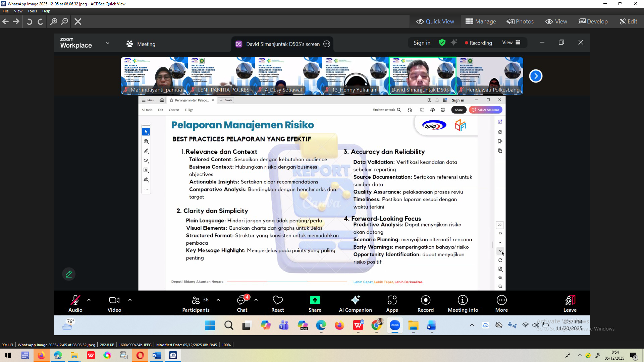
Task: Go to next image with forward arrow
Action: 16,21
